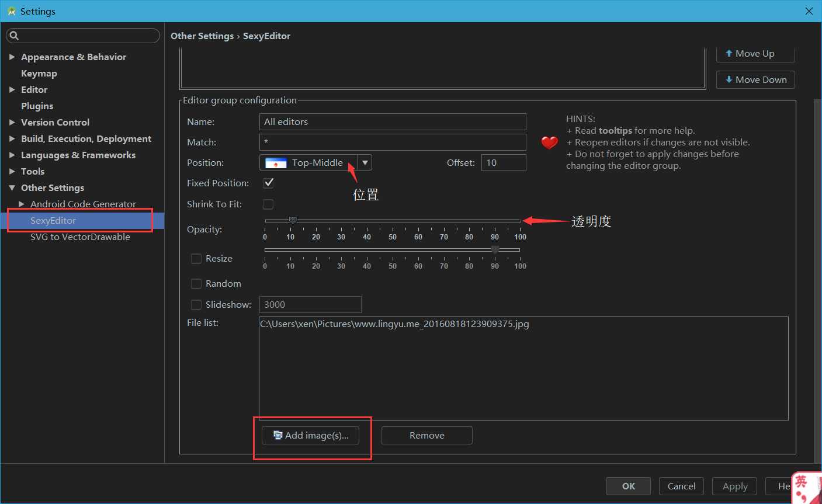Toggle the Fixed Position checkbox
The image size is (822, 504).
268,183
